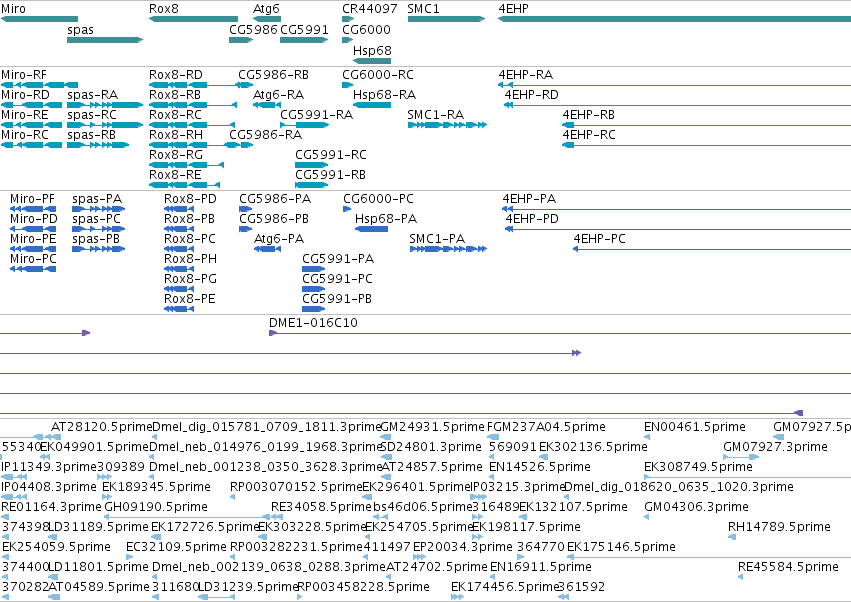851x602 pixels.
Task: Select the 4EHP gene label in top track
Action: click(513, 9)
